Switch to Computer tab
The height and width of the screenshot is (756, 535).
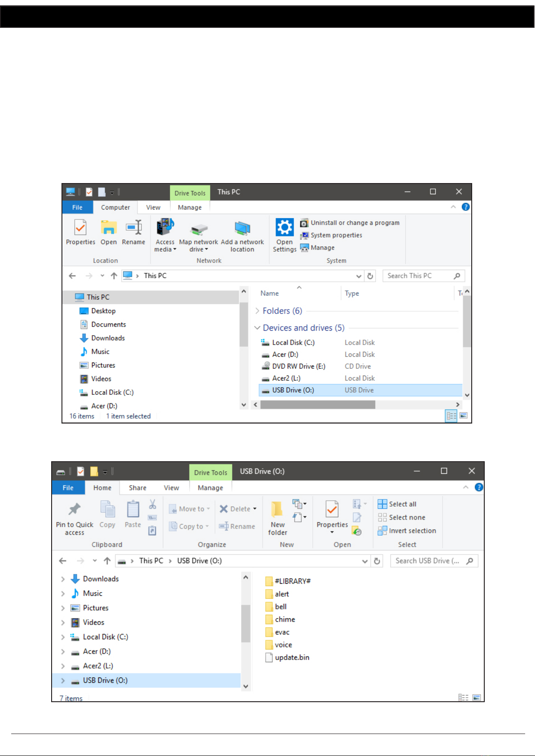click(x=115, y=207)
